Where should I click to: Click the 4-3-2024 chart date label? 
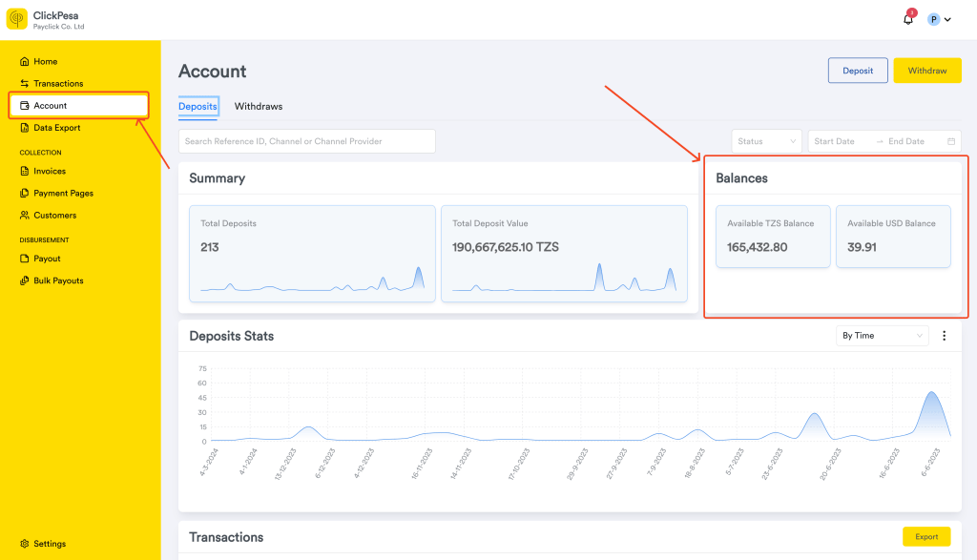(208, 462)
